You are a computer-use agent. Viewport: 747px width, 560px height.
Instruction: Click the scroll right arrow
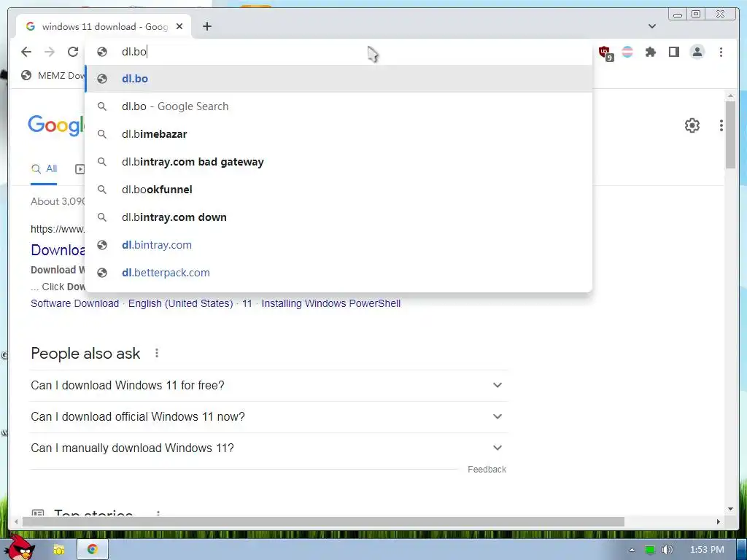tap(719, 522)
